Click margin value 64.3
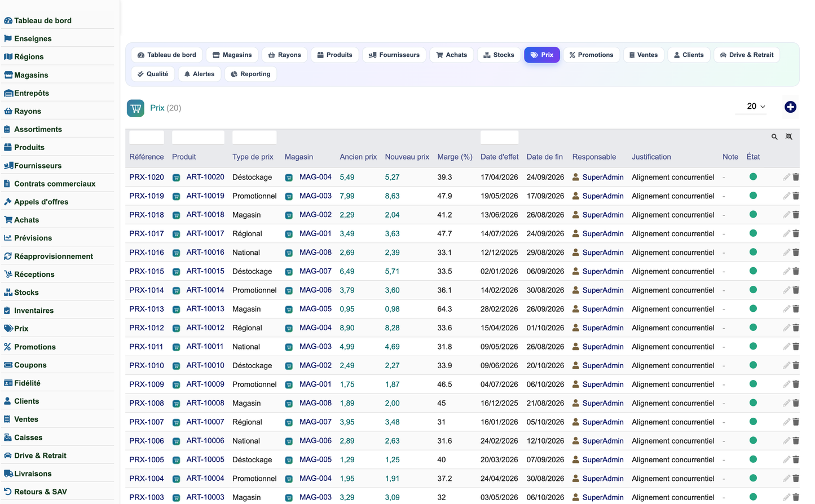Image resolution: width=815 pixels, height=504 pixels. coord(444,309)
